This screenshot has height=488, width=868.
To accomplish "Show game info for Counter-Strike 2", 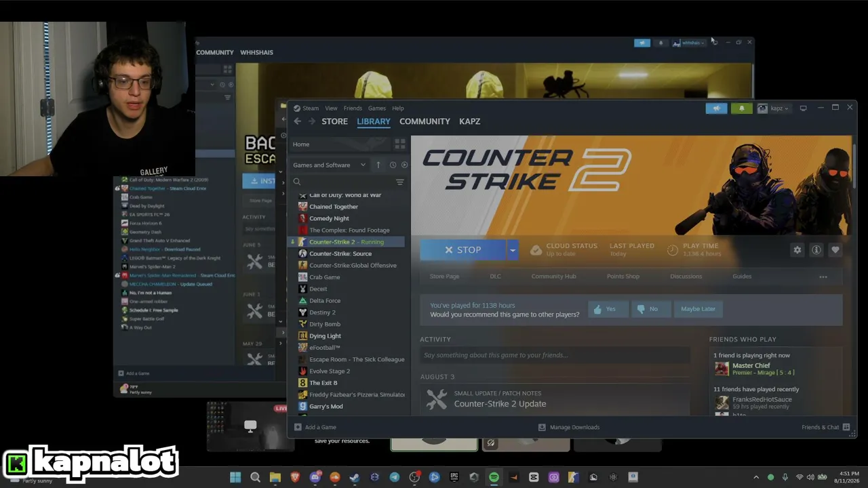I will [816, 250].
